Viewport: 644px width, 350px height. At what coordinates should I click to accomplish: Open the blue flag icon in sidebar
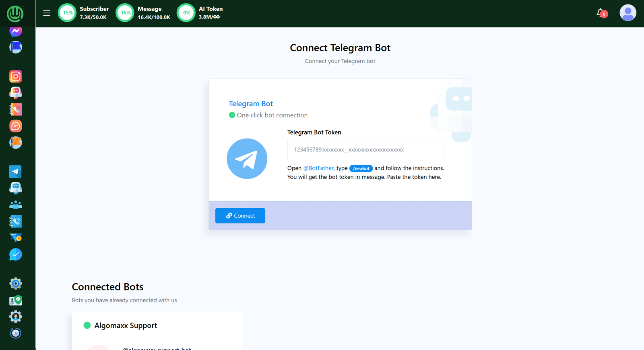point(16,47)
